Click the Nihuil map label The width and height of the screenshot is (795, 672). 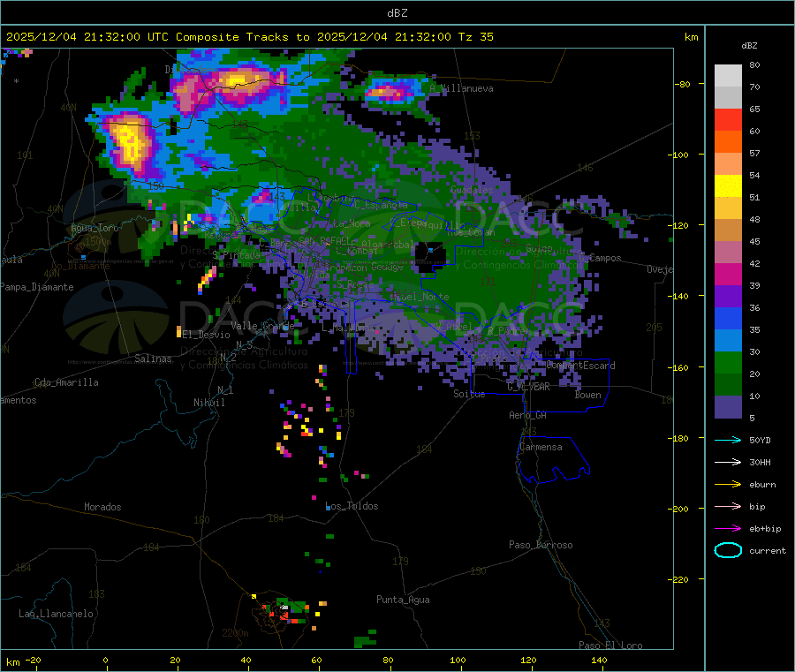pos(209,403)
